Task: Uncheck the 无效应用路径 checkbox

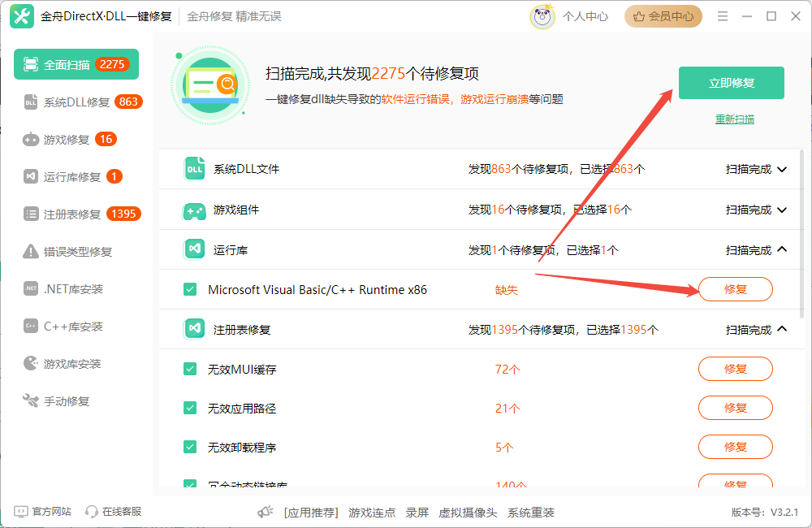Action: pos(190,408)
